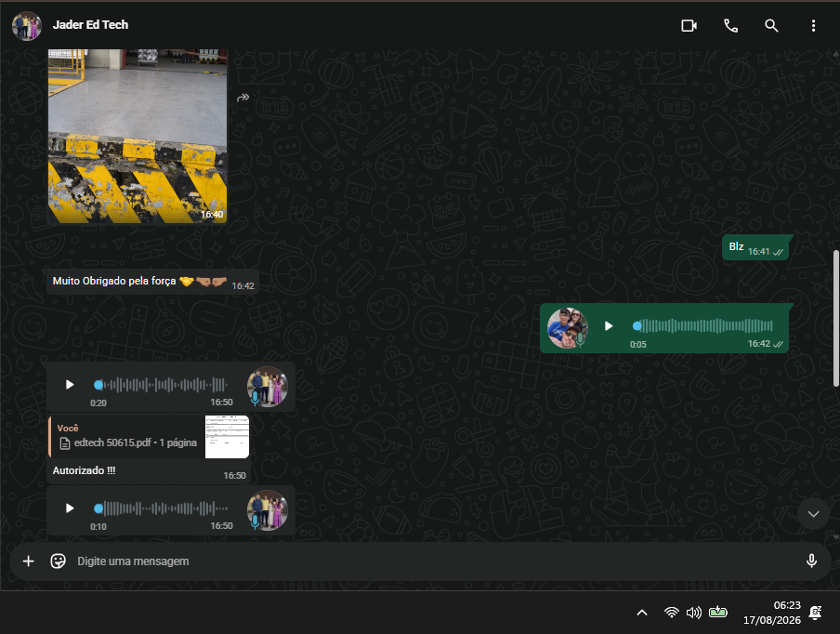Viewport: 840px width, 634px height.
Task: Open the notifications bell in taskbar
Action: point(815,613)
